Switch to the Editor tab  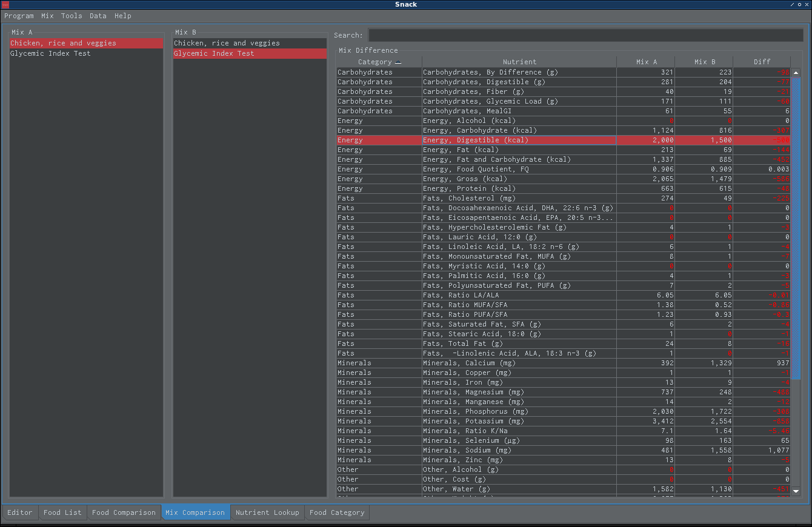coord(20,512)
